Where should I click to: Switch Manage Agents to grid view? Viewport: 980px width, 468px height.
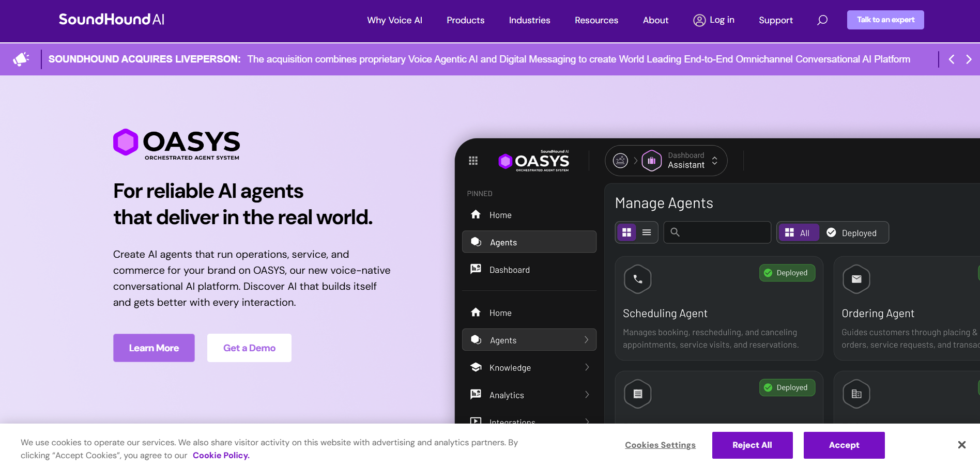[x=626, y=232]
